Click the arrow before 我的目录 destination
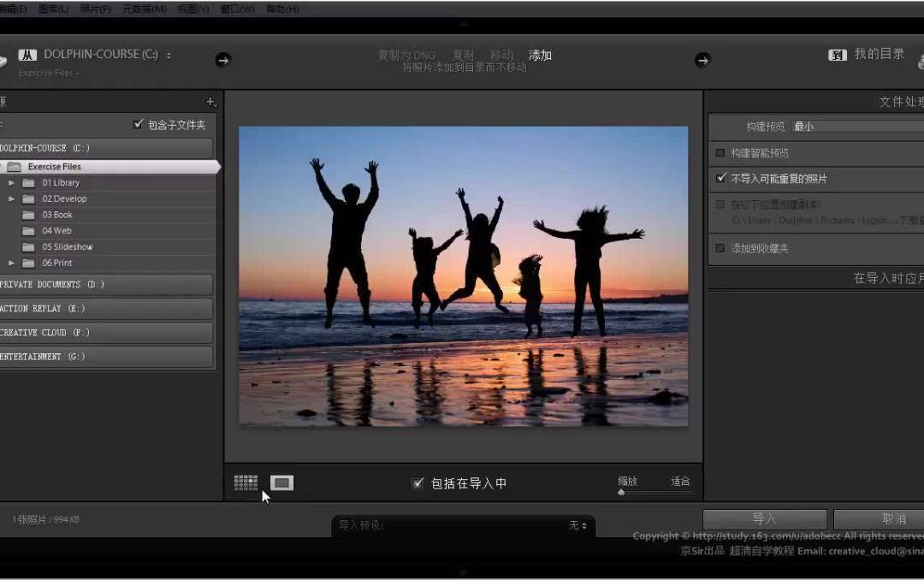The image size is (924, 580). click(702, 60)
